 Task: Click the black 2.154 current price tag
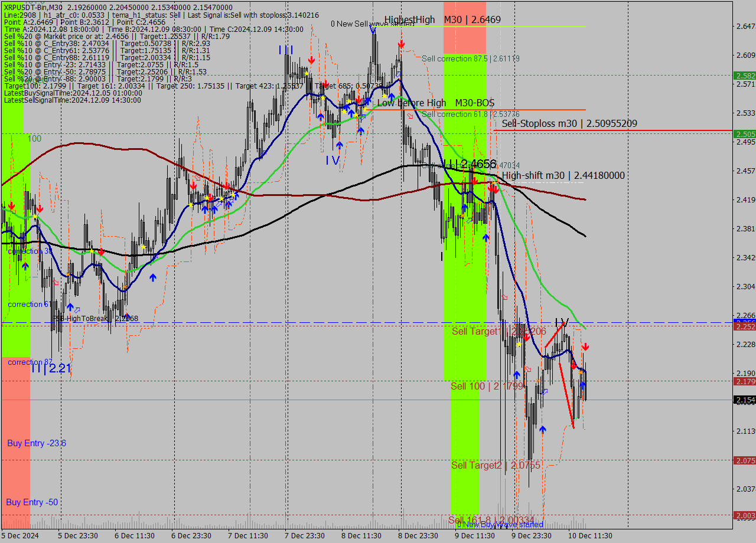click(745, 400)
